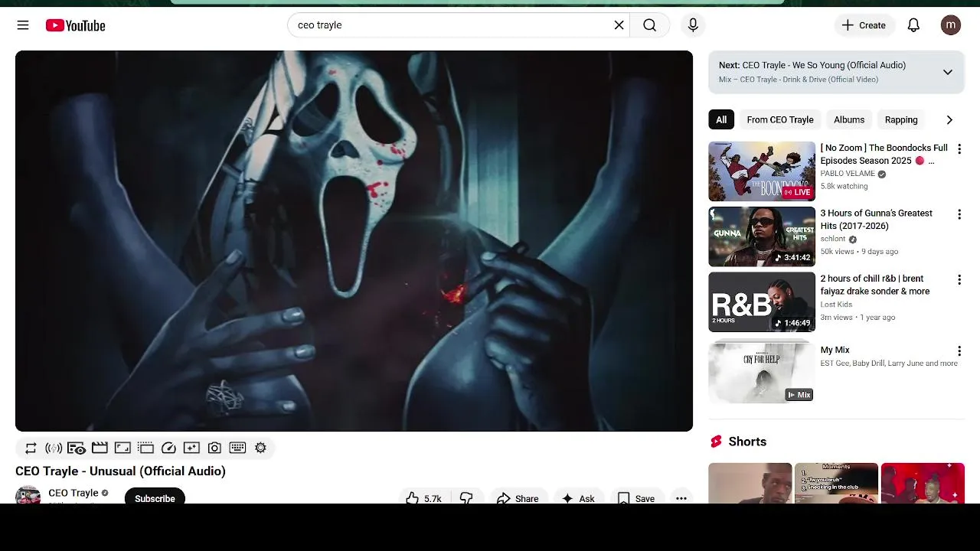The width and height of the screenshot is (980, 551).
Task: Open the '2 hours of chill r&b' thumbnail
Action: tap(762, 302)
